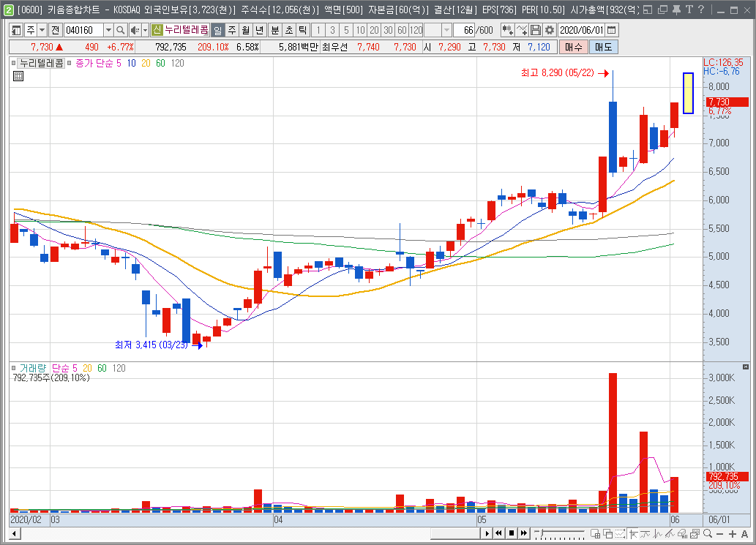Viewport: 756px width, 545px height.
Task: Click the trend line drawing icon
Action: point(670,533)
